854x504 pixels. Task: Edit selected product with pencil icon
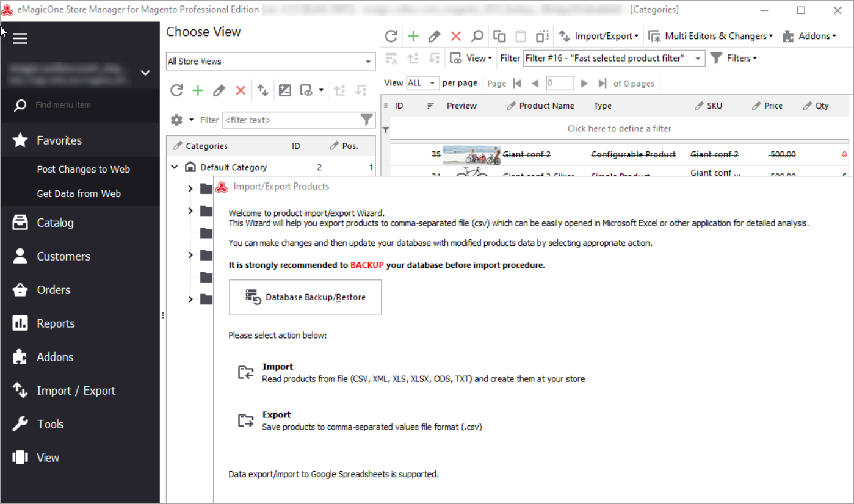coord(435,36)
